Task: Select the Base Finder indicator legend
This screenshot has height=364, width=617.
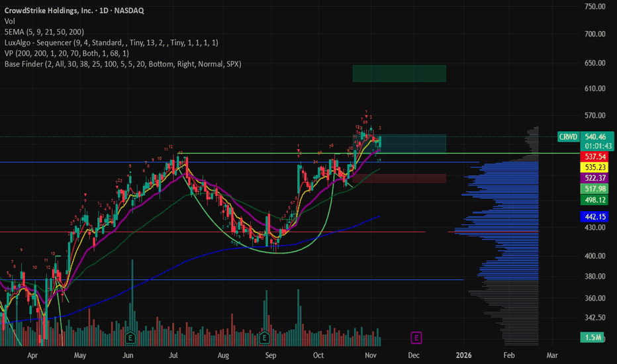Action: tap(122, 64)
